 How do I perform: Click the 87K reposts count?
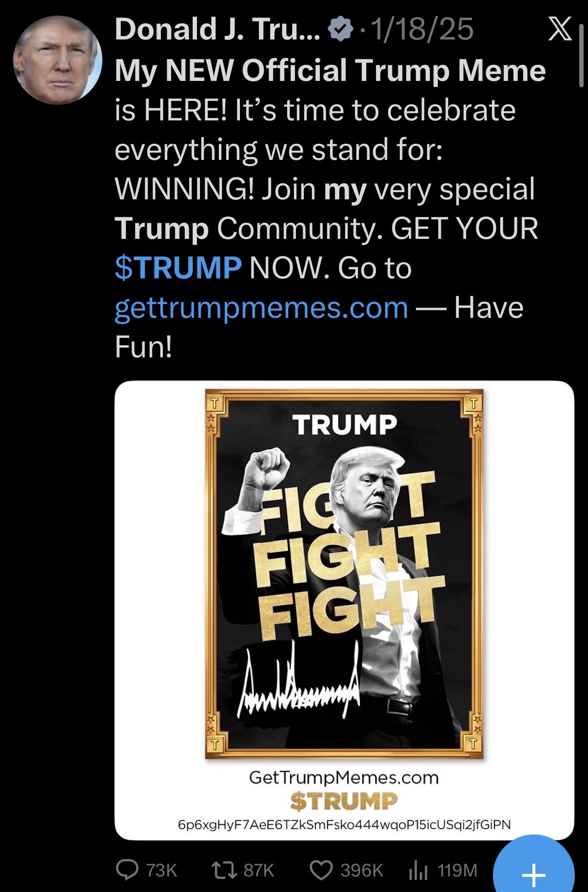(258, 870)
